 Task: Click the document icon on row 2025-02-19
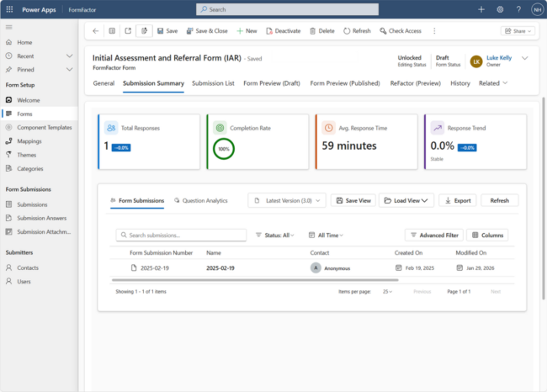tap(134, 268)
